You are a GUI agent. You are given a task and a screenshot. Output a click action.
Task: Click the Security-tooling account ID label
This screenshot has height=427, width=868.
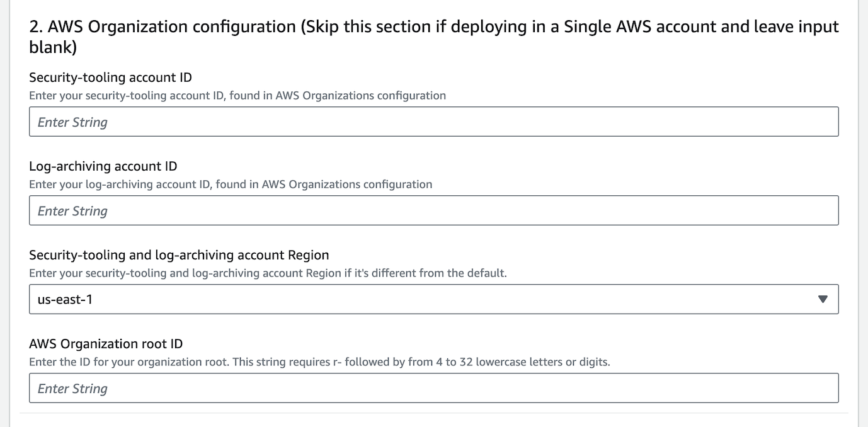[x=111, y=77]
